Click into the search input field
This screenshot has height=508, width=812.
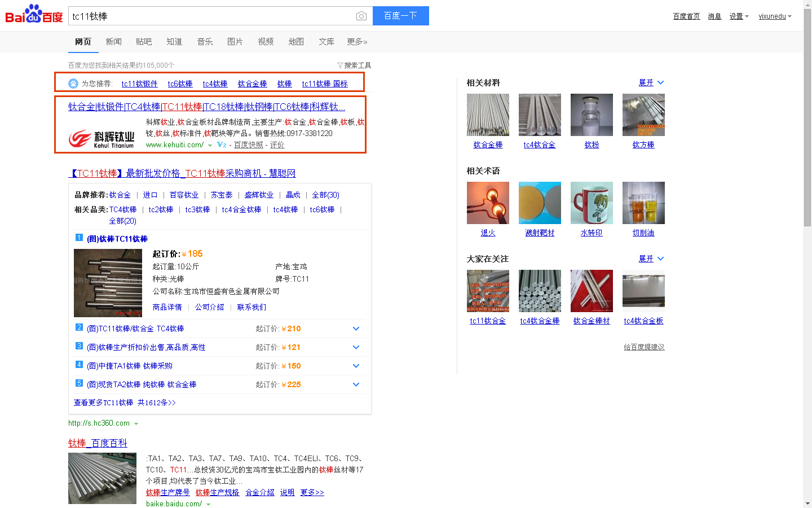[x=211, y=16]
